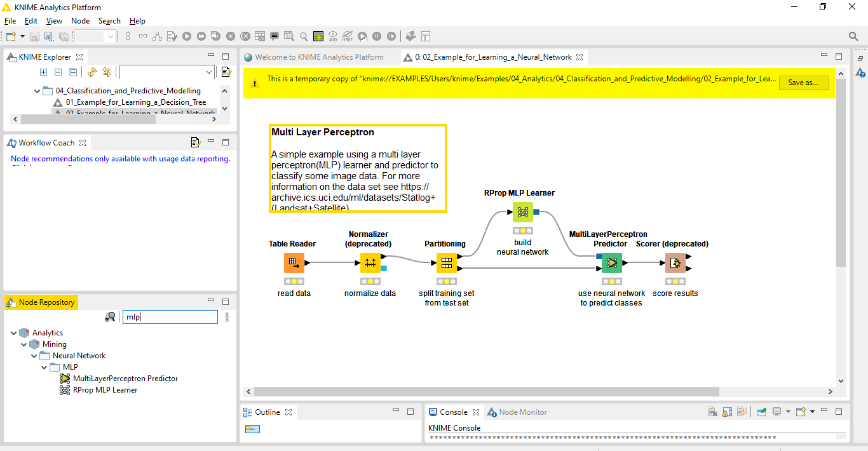Click the Partitioning node icon
Image resolution: width=868 pixels, height=451 pixels.
coord(446,262)
